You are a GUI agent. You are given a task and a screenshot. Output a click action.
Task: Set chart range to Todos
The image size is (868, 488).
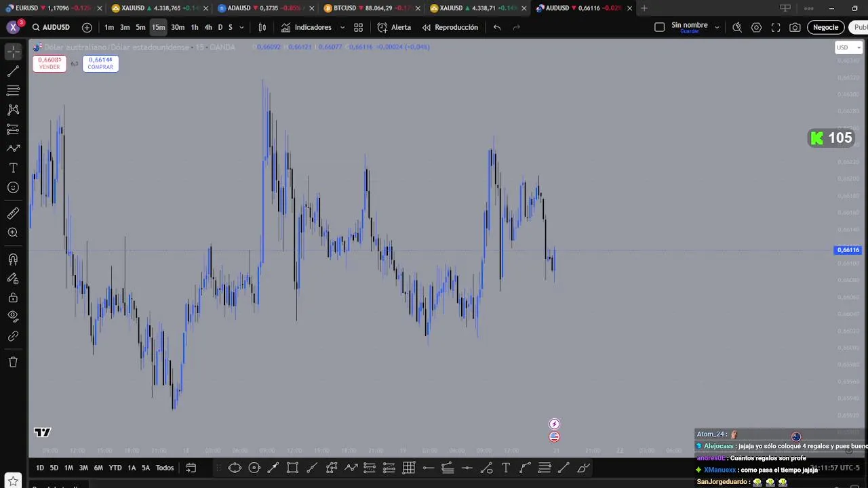coord(165,468)
